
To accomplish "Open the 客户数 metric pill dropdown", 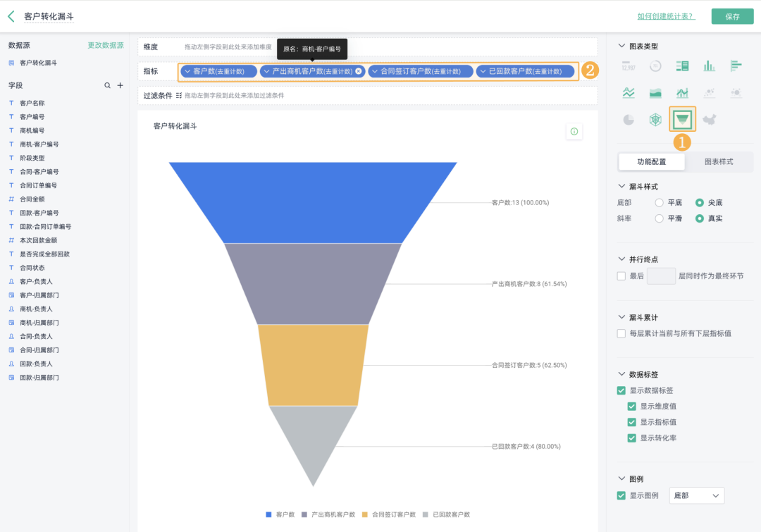I will pos(187,71).
